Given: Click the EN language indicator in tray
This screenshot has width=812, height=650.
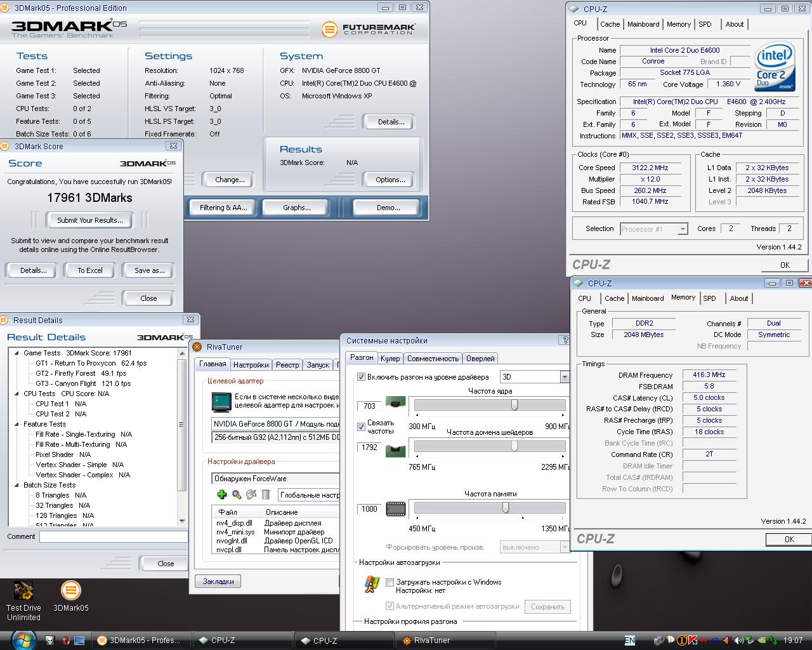Looking at the screenshot, I should (x=629, y=640).
